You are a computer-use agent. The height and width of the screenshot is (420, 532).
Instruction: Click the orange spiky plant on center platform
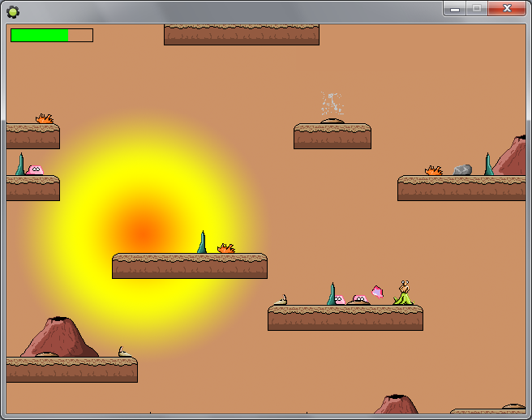tap(226, 248)
